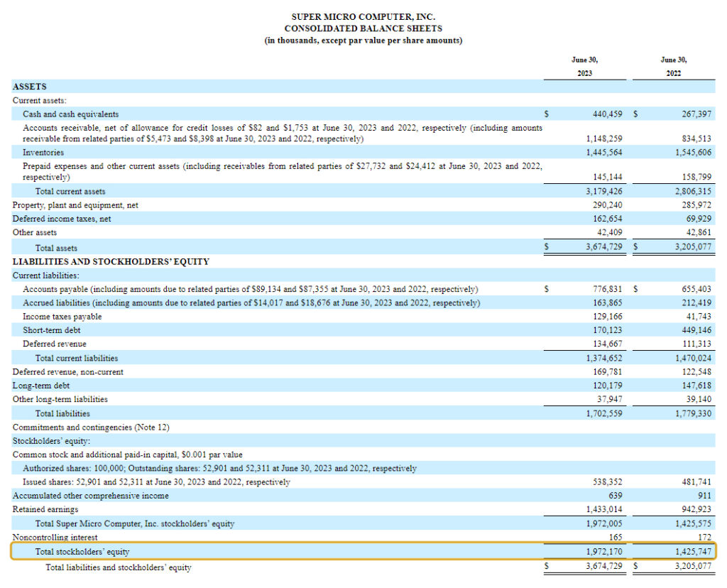Click the 120,179 long-term debt value
Viewport: 727px width, 588px height.
pos(608,386)
